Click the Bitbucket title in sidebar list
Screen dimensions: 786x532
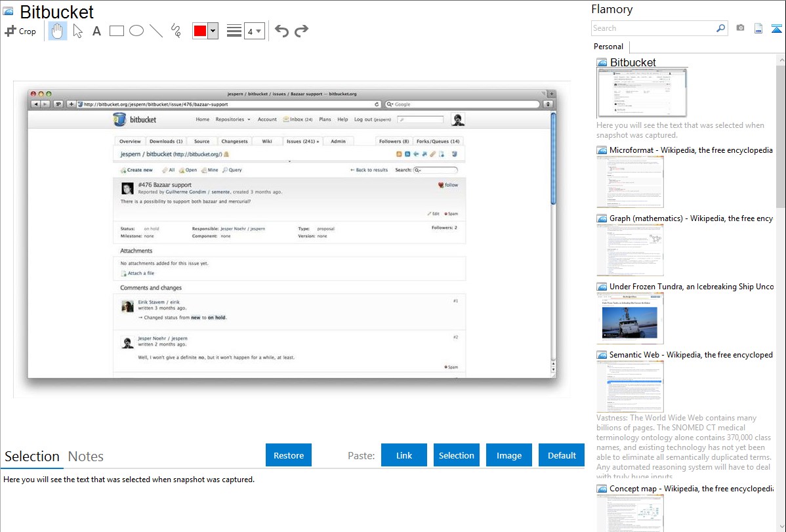coord(632,62)
